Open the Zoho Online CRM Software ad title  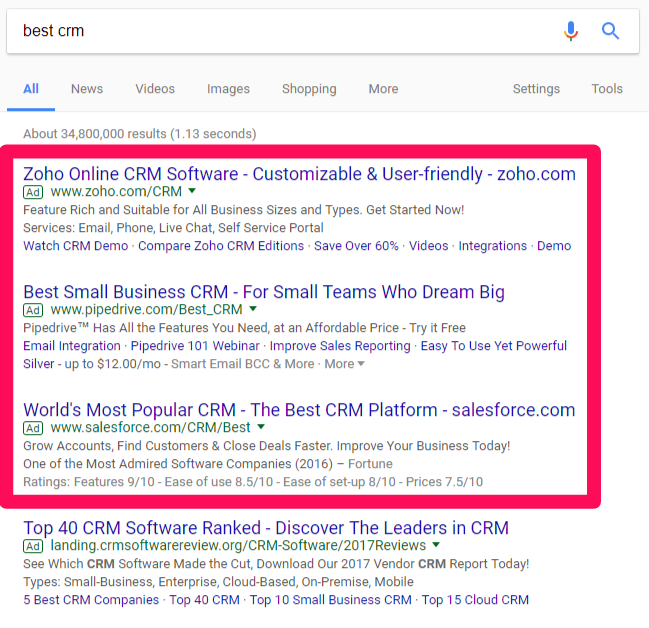[x=299, y=174]
